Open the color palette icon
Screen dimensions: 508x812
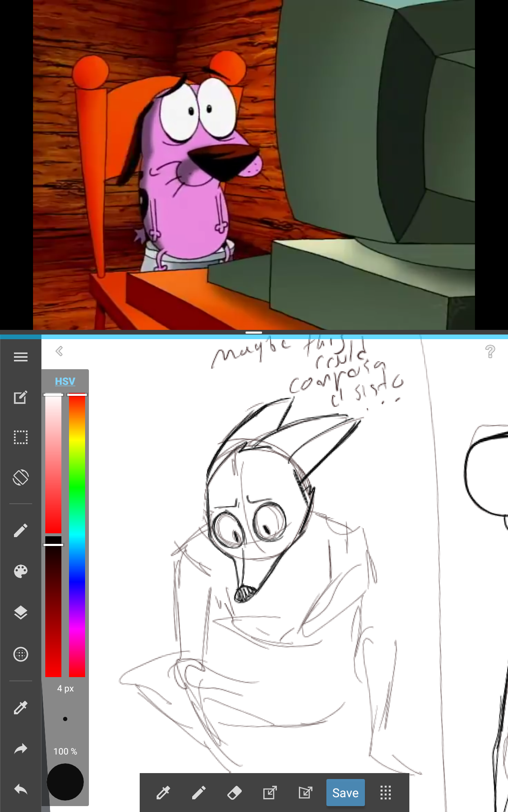coord(20,571)
